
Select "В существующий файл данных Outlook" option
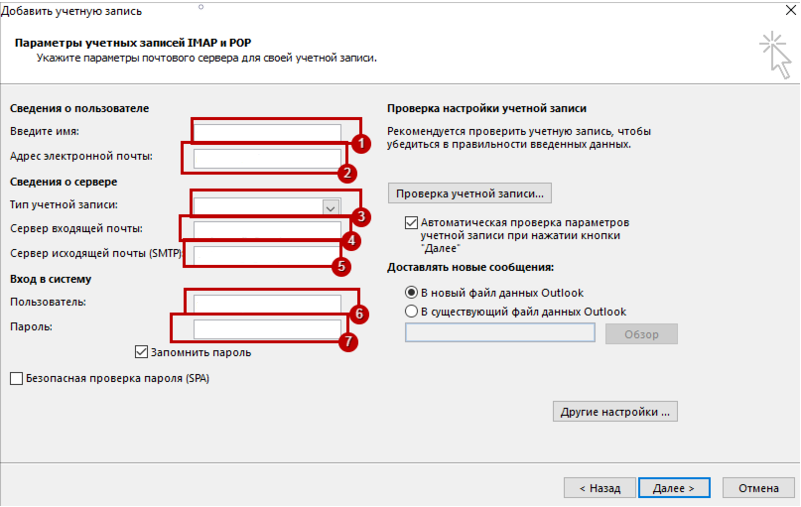click(x=411, y=311)
